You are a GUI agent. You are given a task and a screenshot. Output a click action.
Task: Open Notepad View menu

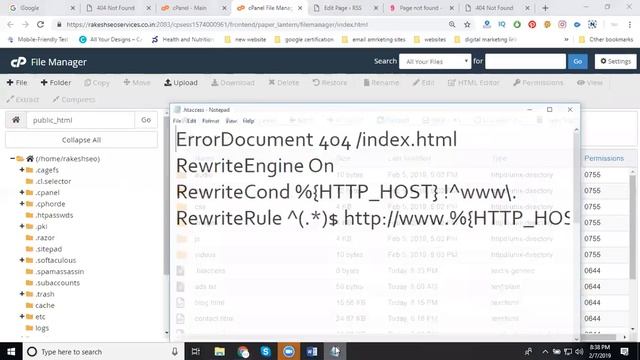point(231,121)
